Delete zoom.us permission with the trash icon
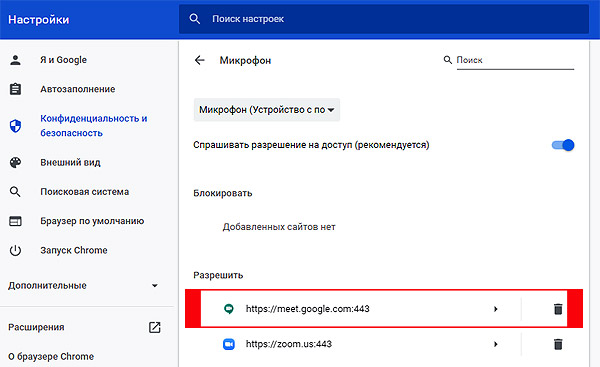 click(558, 344)
